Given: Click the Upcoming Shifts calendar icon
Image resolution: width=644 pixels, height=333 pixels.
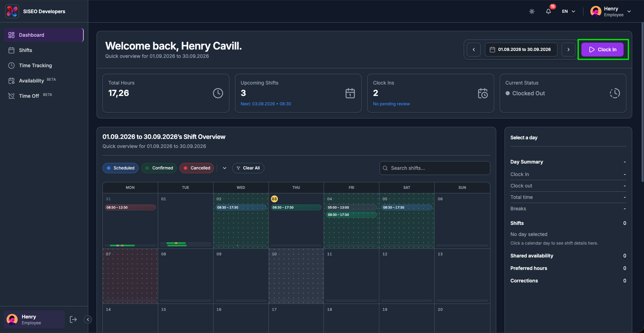Looking at the screenshot, I should (x=350, y=93).
